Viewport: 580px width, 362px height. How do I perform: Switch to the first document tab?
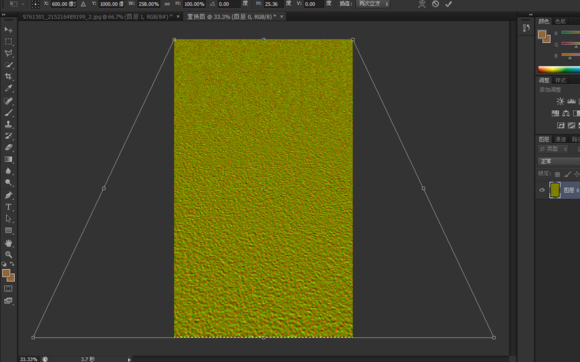pyautogui.click(x=97, y=17)
